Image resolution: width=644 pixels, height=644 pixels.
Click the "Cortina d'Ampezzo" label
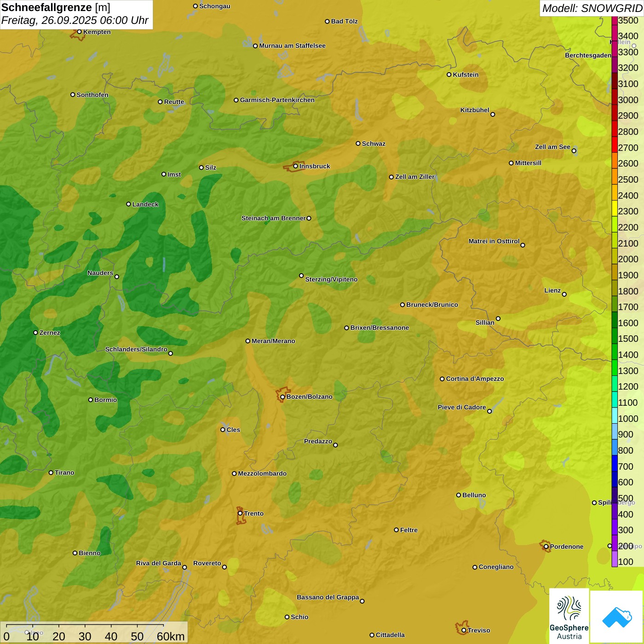click(x=475, y=379)
